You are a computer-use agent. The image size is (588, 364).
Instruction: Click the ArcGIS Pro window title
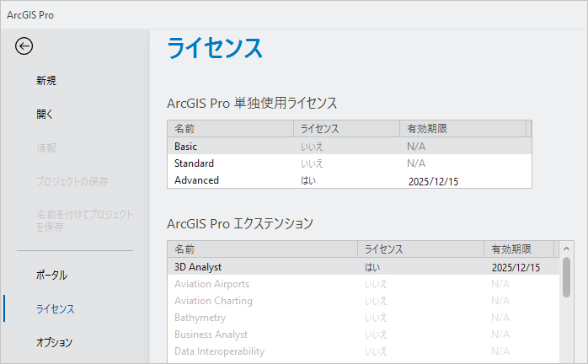(30, 15)
